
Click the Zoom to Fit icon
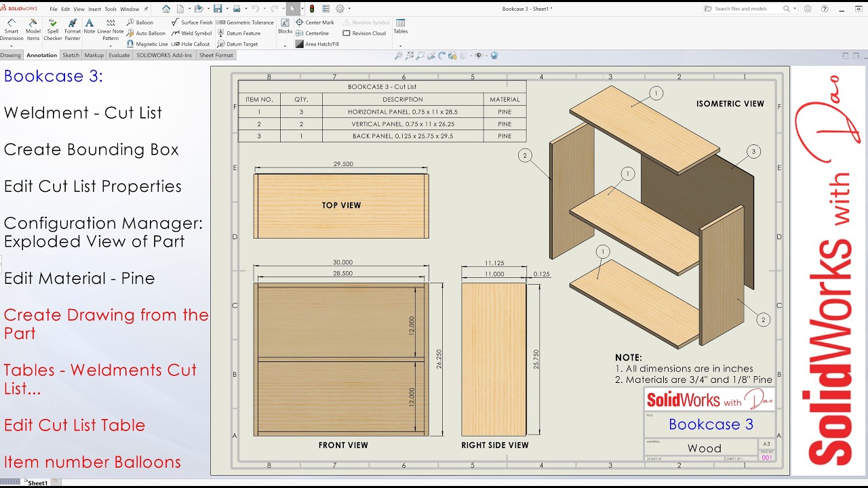pos(399,56)
